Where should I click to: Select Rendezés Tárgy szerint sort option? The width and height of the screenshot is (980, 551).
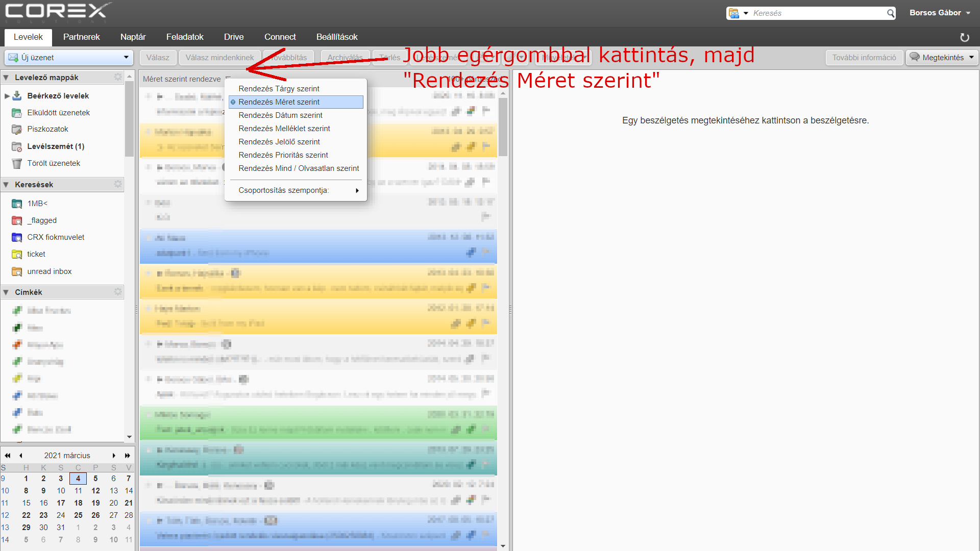(279, 89)
